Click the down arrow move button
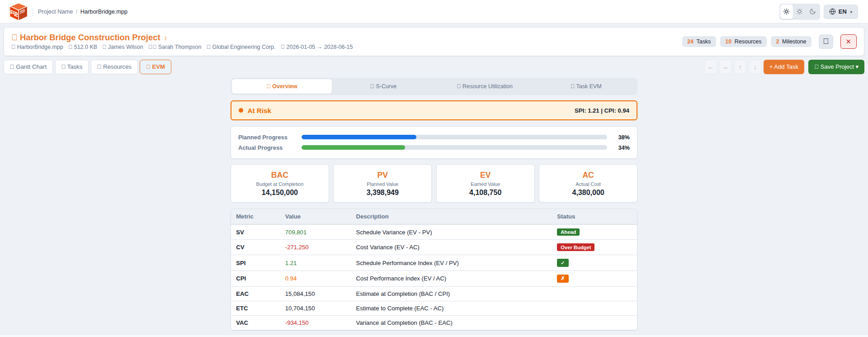Screen dimensions: 868x337 click(x=755, y=67)
